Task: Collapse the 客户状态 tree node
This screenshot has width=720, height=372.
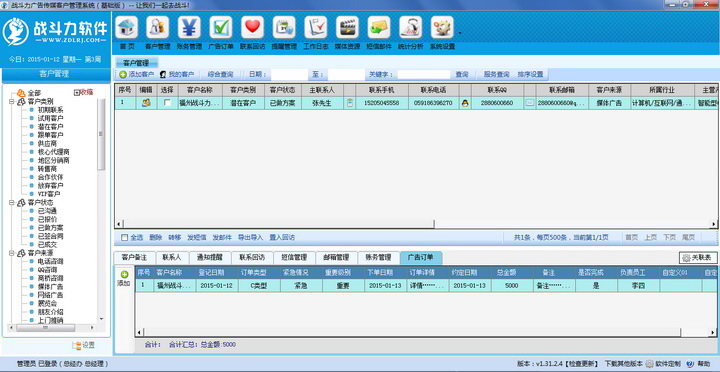Action: (x=11, y=202)
